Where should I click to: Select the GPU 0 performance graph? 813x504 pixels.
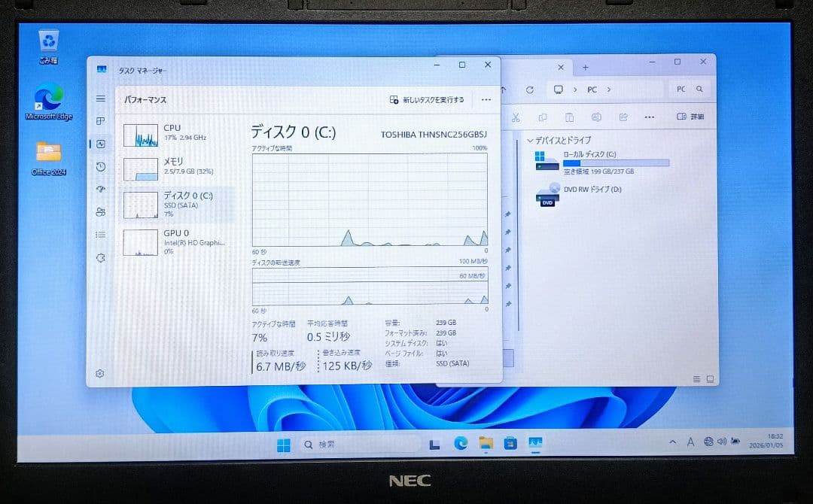(140, 242)
